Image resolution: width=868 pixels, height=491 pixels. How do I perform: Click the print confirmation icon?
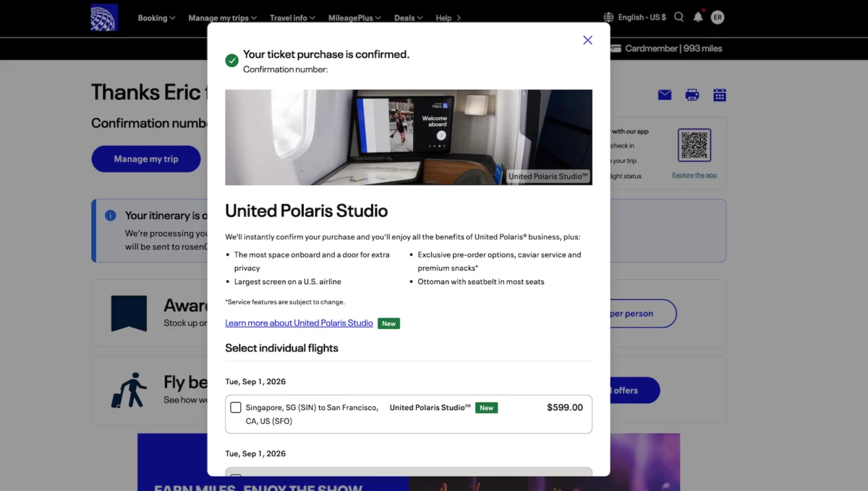pos(692,95)
